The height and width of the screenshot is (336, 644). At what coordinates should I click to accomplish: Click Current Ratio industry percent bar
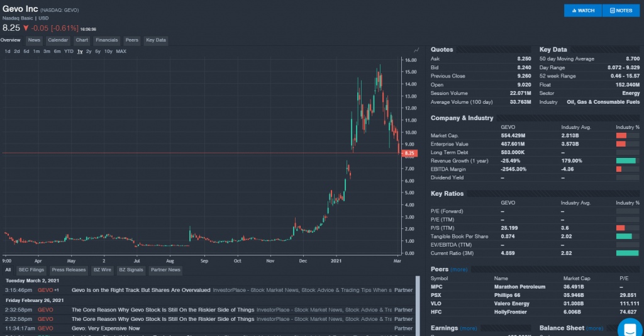pyautogui.click(x=627, y=253)
